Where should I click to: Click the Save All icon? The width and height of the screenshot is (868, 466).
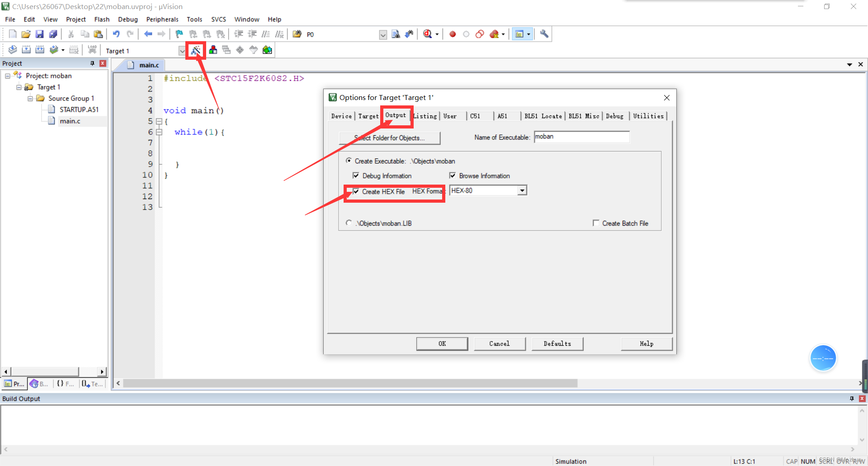(53, 34)
